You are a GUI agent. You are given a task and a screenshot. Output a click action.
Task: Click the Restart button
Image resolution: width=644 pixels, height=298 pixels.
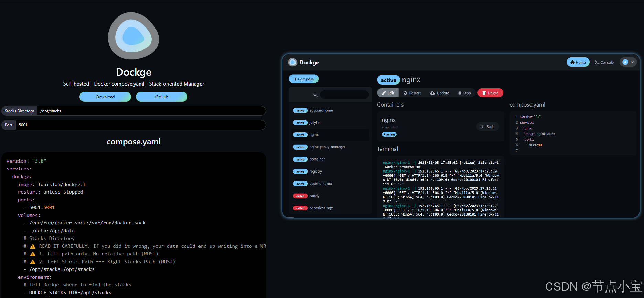pos(412,93)
